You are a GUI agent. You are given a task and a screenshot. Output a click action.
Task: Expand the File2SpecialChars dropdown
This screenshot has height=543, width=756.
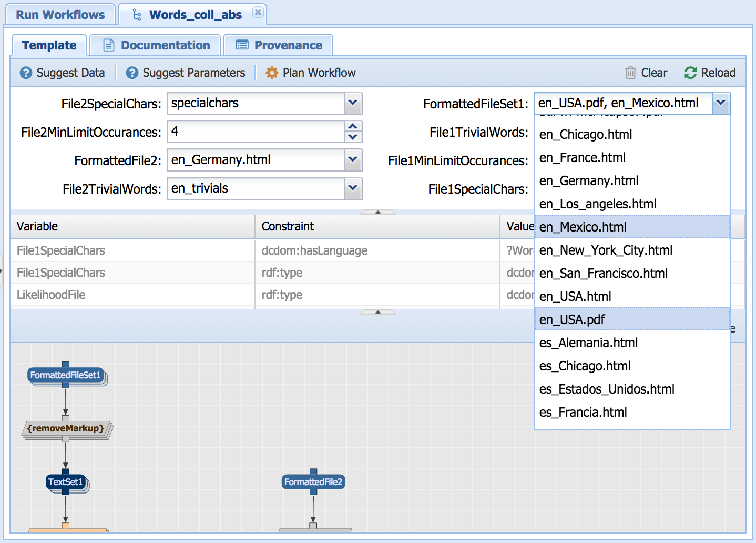pyautogui.click(x=353, y=103)
